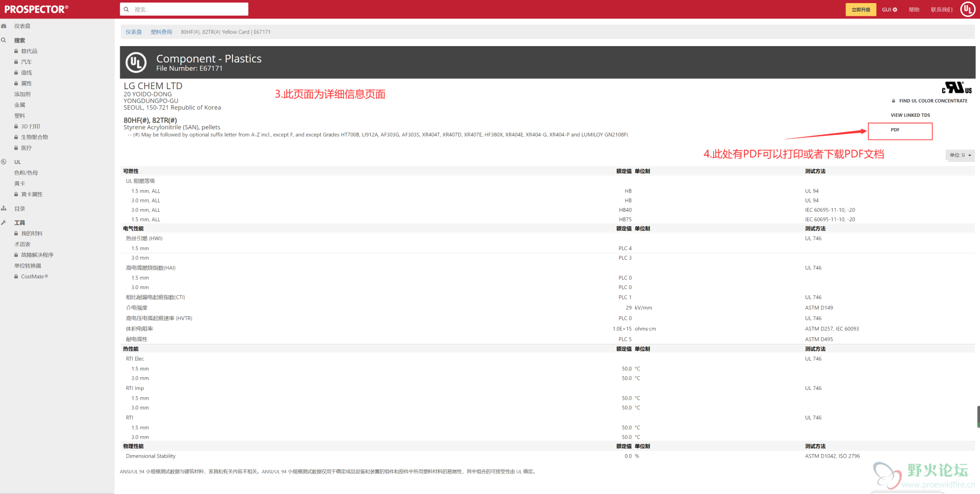The height and width of the screenshot is (494, 980).
Task: Click the UL badge icon in the sidebar
Action: (4, 162)
